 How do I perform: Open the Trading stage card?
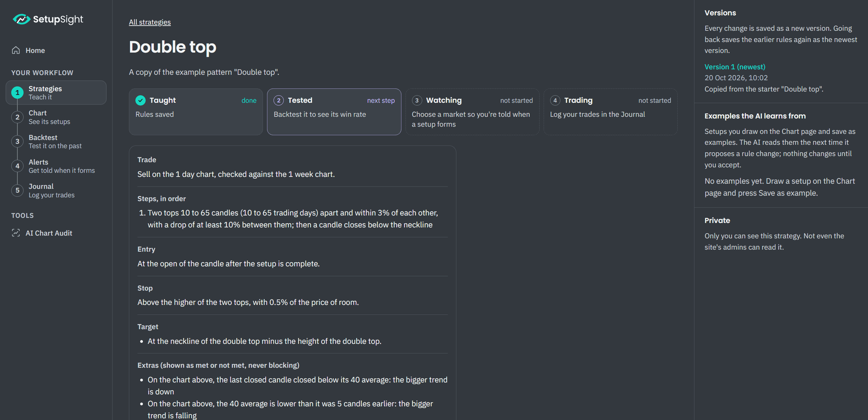point(610,112)
